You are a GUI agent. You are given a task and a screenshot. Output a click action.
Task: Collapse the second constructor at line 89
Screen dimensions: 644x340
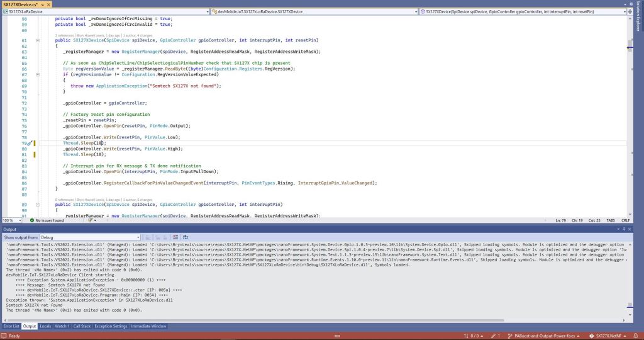pos(38,205)
